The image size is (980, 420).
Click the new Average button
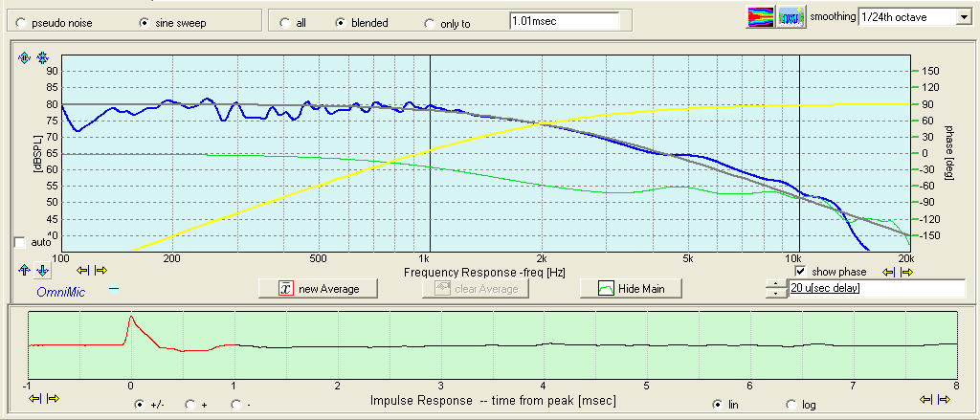pos(310,288)
